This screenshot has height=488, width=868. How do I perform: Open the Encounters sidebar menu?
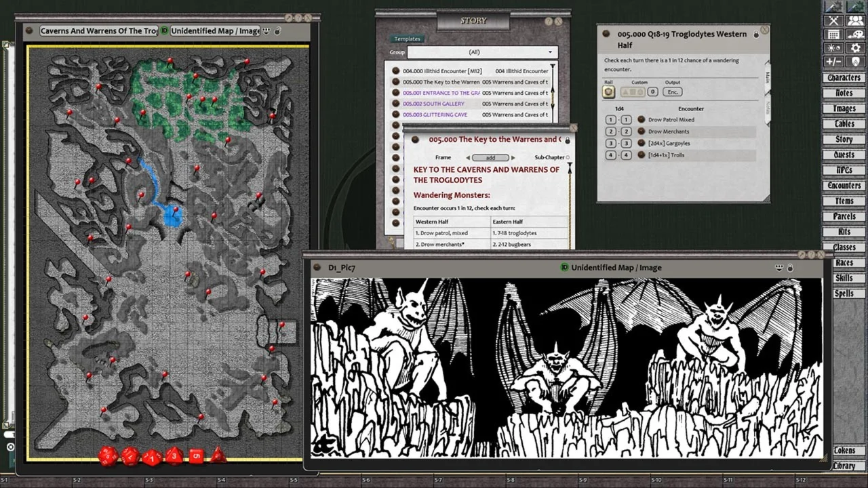click(x=844, y=186)
